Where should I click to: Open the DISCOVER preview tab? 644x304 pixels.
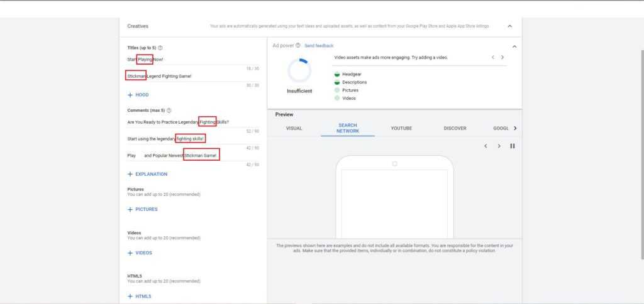pyautogui.click(x=455, y=128)
